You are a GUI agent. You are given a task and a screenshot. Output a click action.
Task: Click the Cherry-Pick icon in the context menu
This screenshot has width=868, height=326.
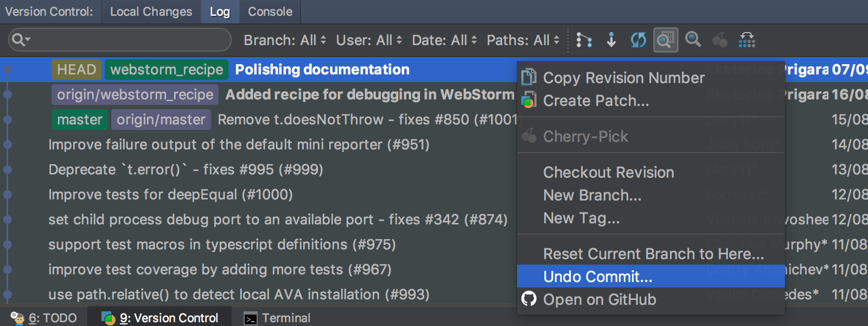tap(529, 136)
